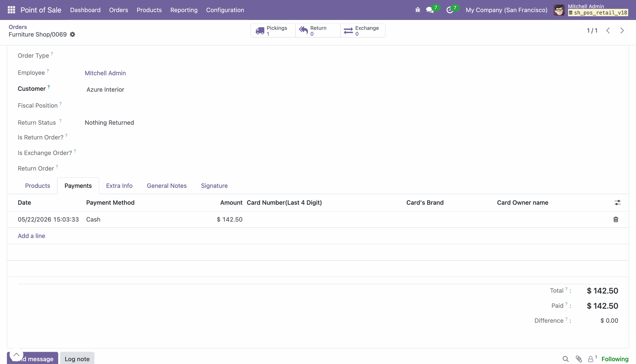
Task: Click Mitchell Admin avatar picture
Action: click(x=559, y=10)
